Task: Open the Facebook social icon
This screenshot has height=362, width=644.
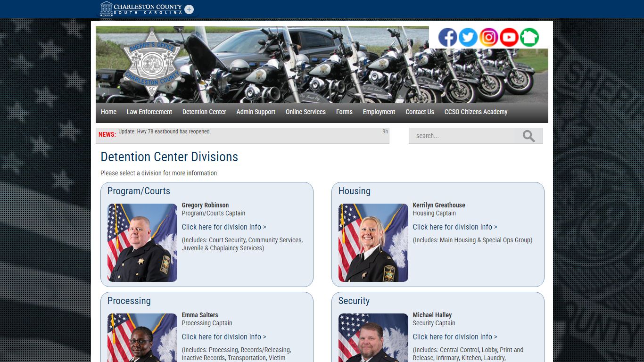Action: pos(447,37)
